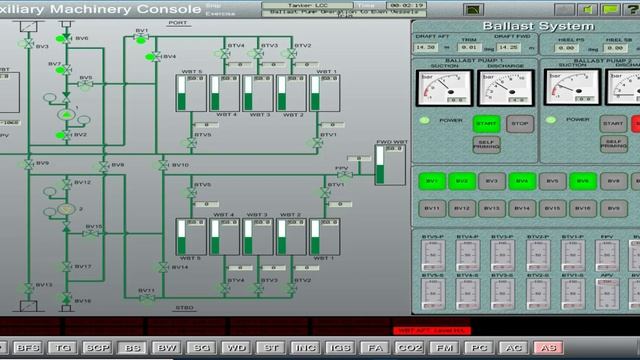This screenshot has width=640, height=360.
Task: Click the BV8 valve symbol in the diagram
Action: (104, 166)
